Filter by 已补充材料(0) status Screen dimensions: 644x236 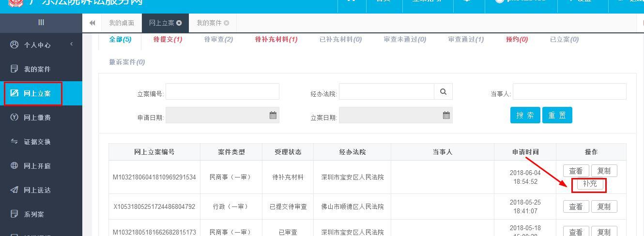pyautogui.click(x=340, y=40)
